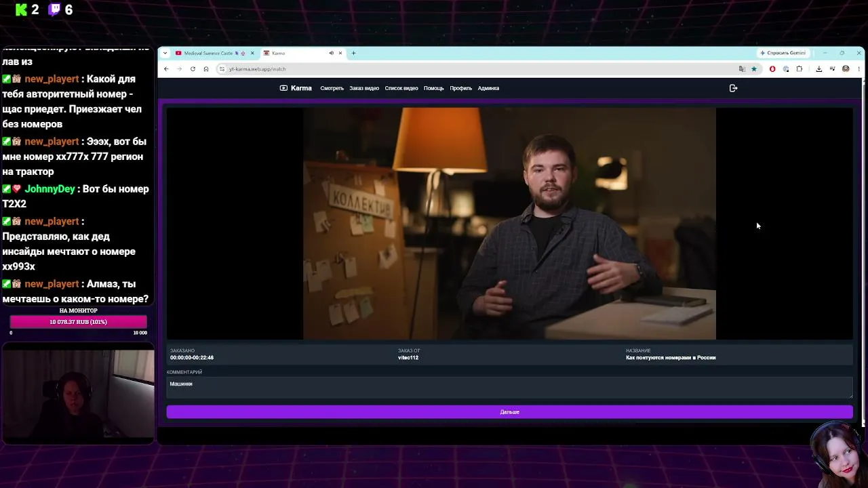Click the Karma logo
Viewport: 868px width, 488px height.
click(296, 88)
